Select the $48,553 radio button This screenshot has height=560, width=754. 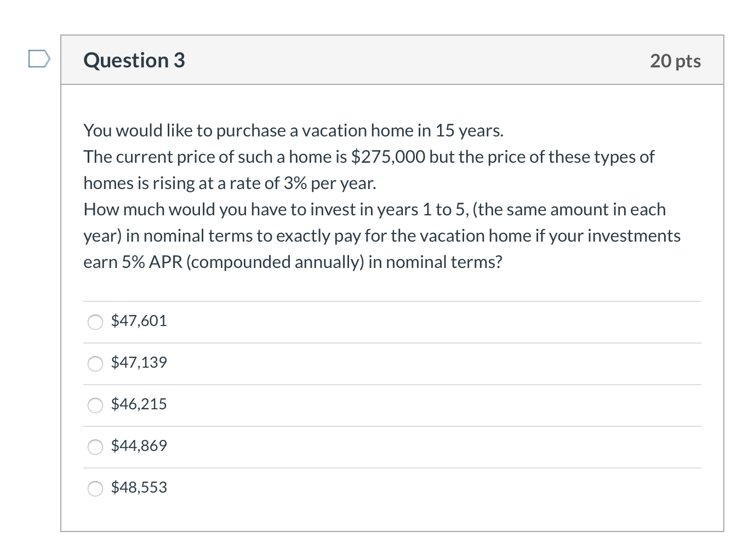[x=95, y=488]
